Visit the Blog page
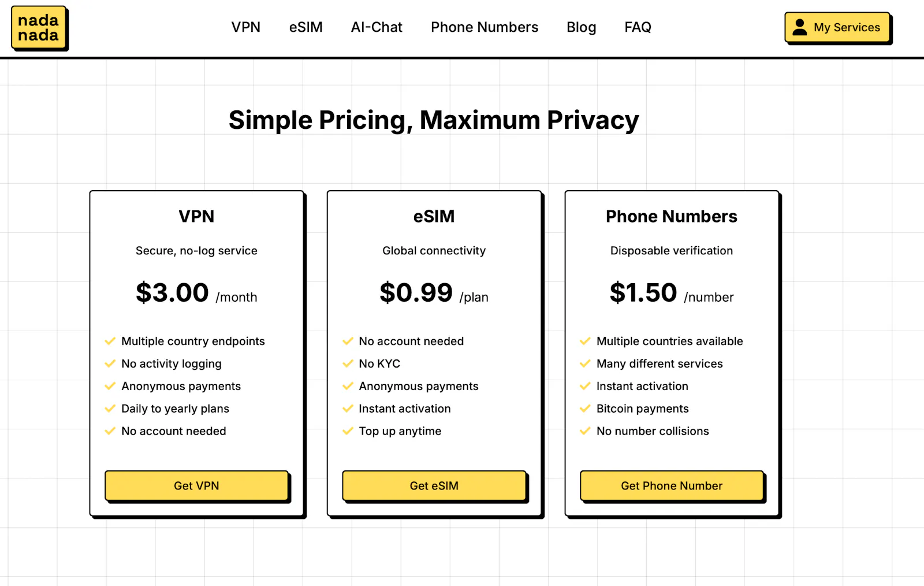 point(581,27)
